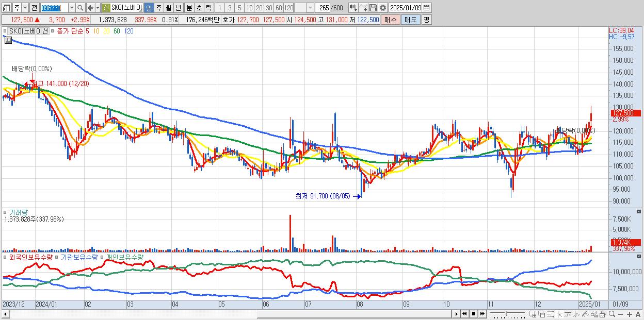The width and height of the screenshot is (644, 320).
Task: Select the 월 monthly period button
Action: pos(168,8)
